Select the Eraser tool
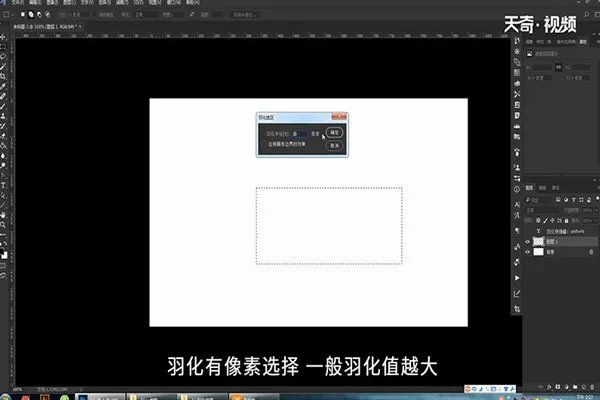Screen dimensions: 600x400 tap(3, 136)
